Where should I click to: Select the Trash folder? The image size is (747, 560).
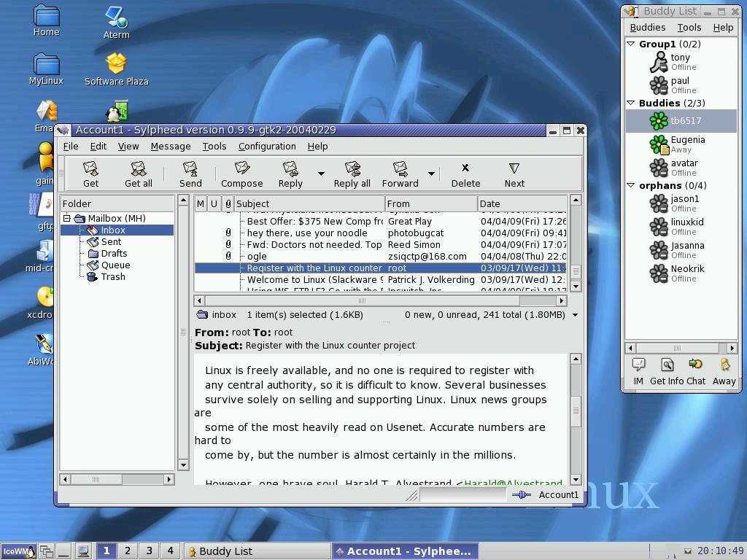(112, 276)
